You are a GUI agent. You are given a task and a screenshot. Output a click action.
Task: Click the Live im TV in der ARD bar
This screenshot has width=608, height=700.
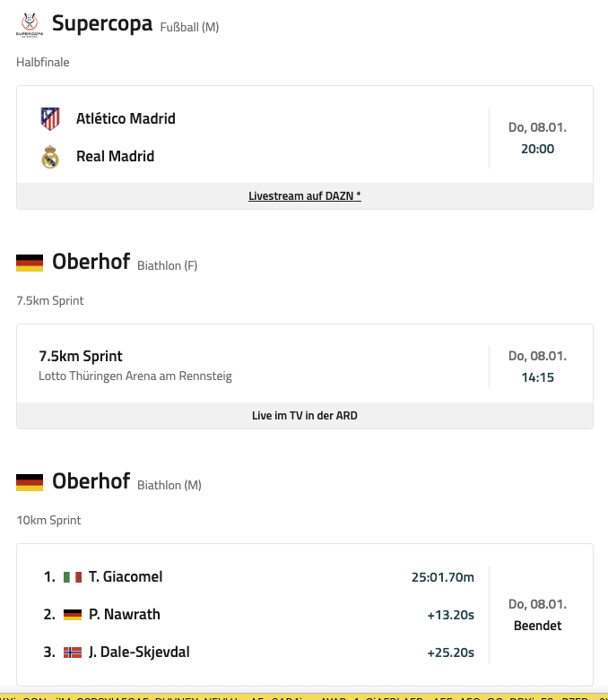point(304,416)
